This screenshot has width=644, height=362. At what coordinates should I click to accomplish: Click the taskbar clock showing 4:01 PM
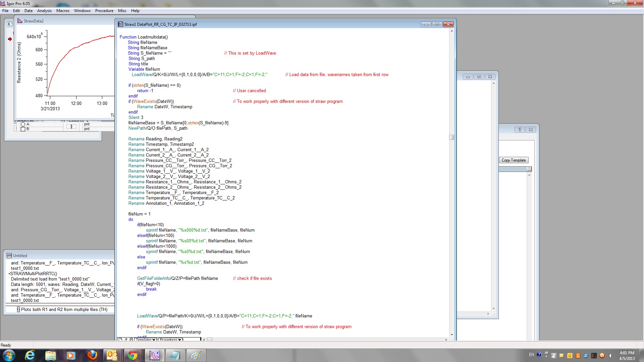tap(627, 355)
